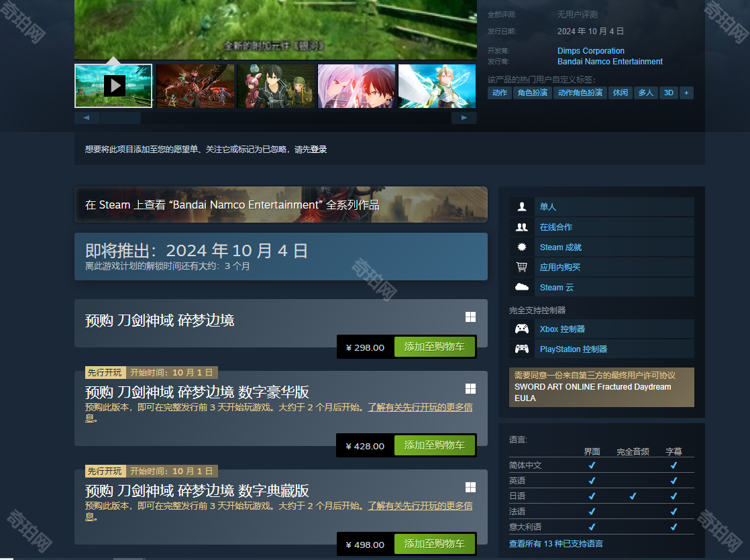This screenshot has height=560, width=750.
Task: Click the 先行开玩 badge above the 数字豪华版 title
Action: click(105, 372)
